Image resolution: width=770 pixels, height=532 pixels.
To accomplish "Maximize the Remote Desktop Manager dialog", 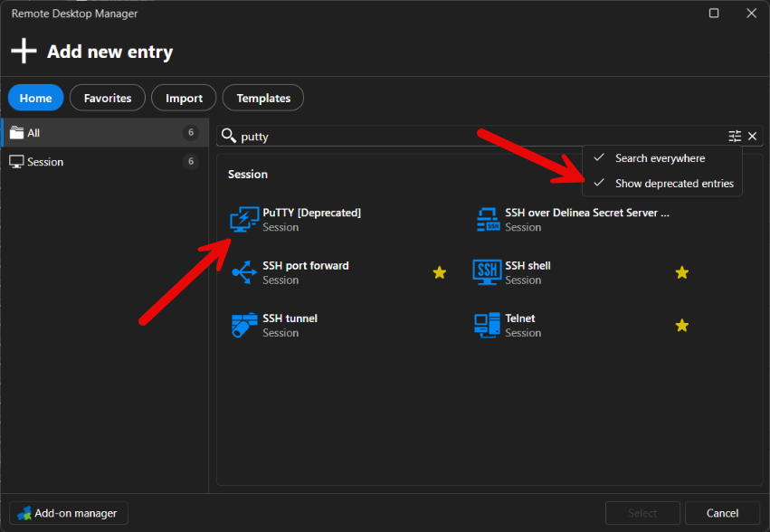I will point(714,14).
